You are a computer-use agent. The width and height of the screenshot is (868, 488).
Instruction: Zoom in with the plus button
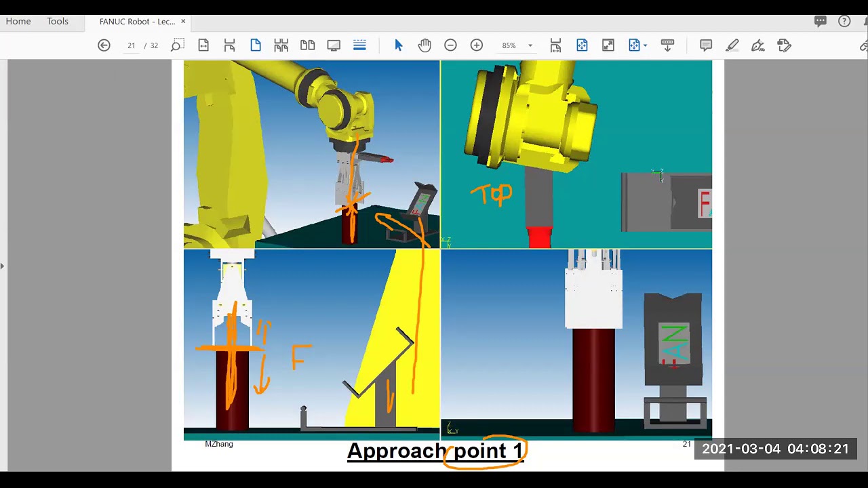(477, 45)
